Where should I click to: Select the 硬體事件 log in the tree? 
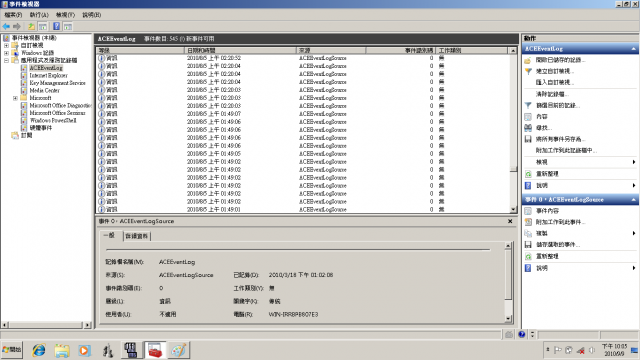(x=41, y=128)
